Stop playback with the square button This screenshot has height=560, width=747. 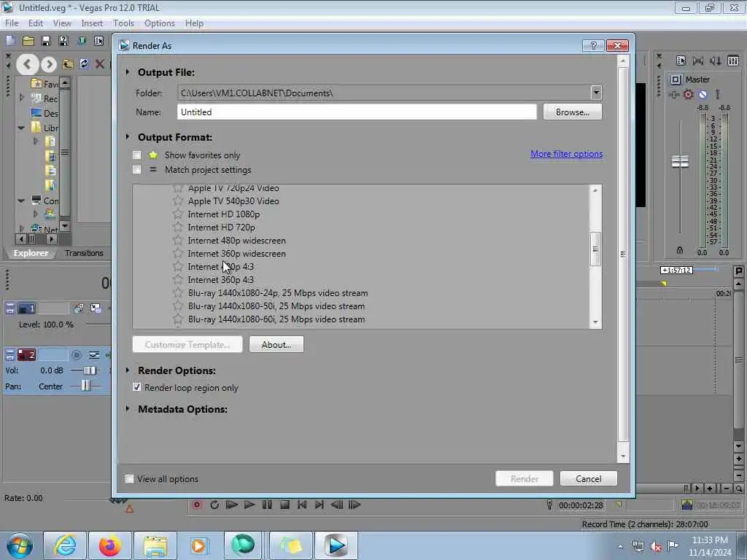(285, 505)
